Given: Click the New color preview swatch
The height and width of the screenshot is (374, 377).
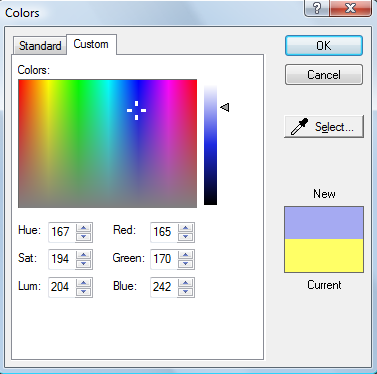Looking at the screenshot, I should [x=324, y=223].
